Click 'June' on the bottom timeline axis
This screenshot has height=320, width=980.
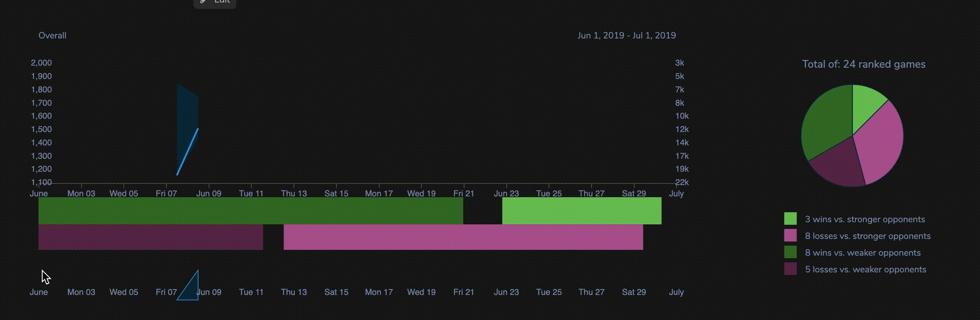tap(38, 292)
